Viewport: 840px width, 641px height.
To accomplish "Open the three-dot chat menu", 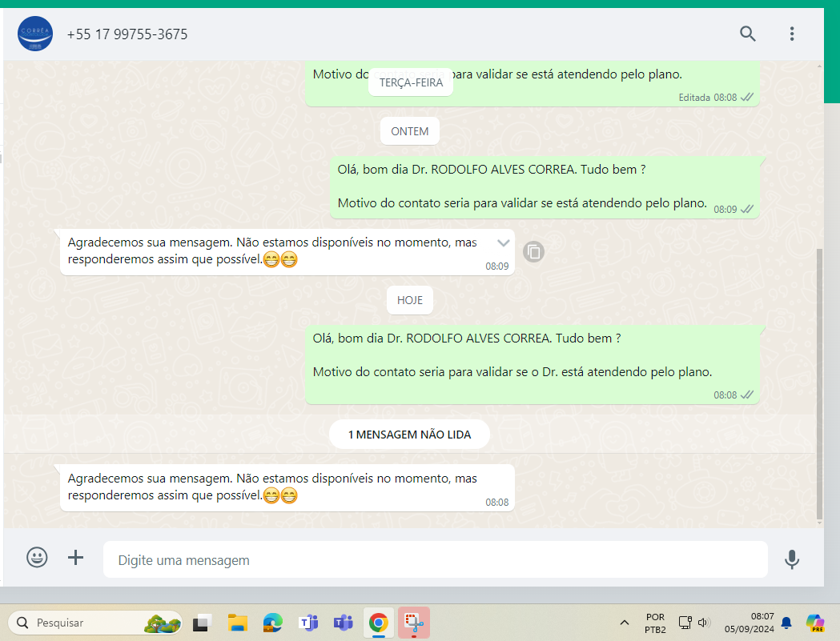I will pyautogui.click(x=791, y=34).
